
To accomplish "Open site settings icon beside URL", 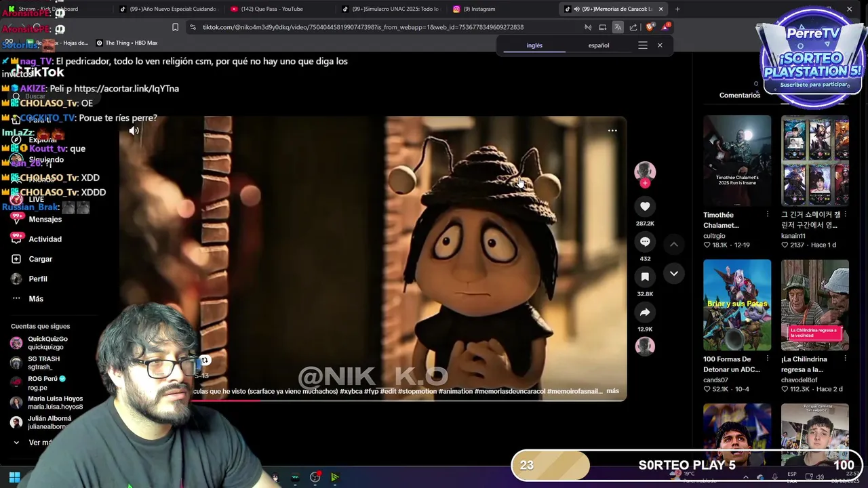I will (x=193, y=27).
